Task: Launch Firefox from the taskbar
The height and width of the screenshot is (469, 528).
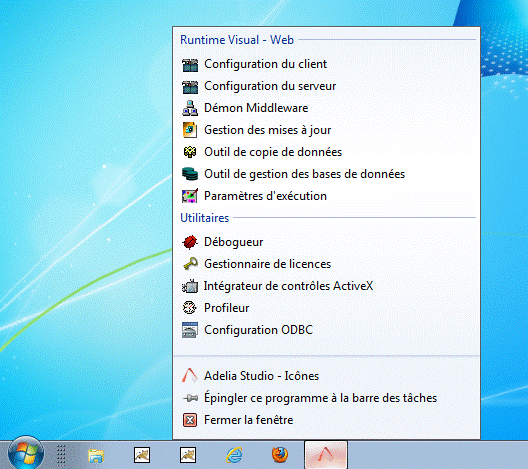Action: [x=280, y=455]
